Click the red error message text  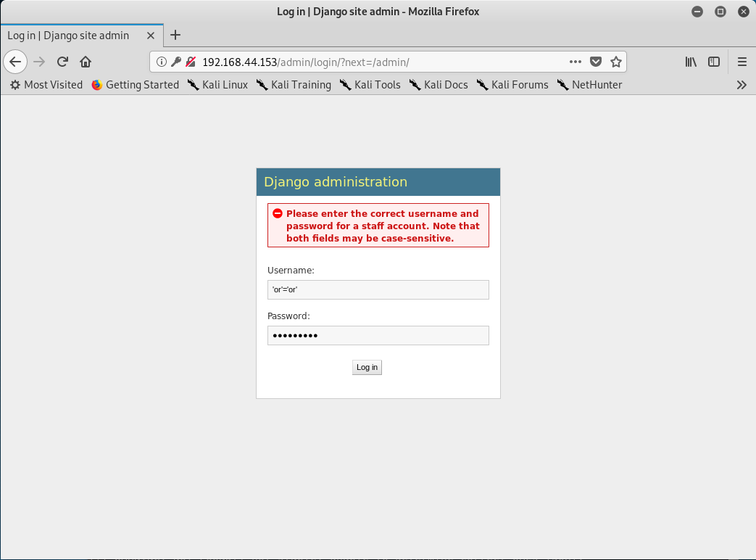point(383,226)
